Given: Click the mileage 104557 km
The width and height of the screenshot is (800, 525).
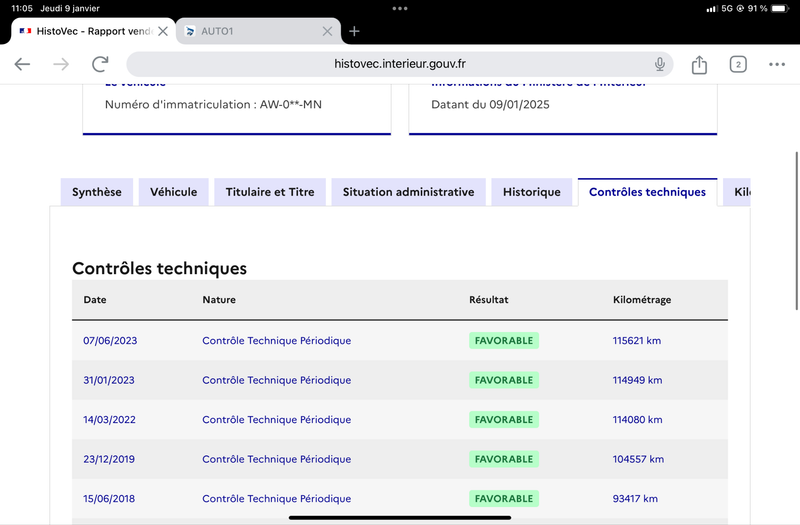Looking at the screenshot, I should pos(638,459).
